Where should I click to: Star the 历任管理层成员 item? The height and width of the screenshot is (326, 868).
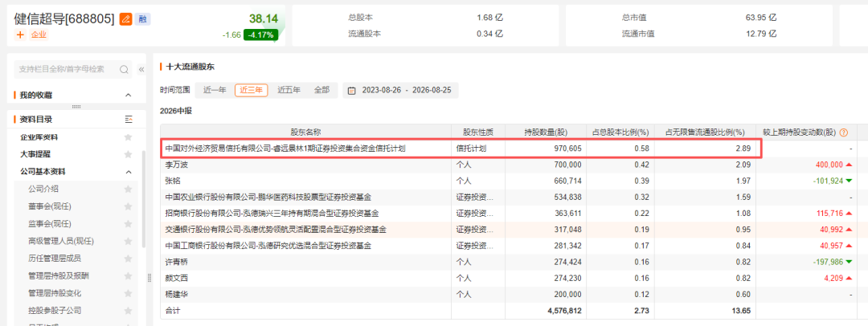(x=129, y=258)
